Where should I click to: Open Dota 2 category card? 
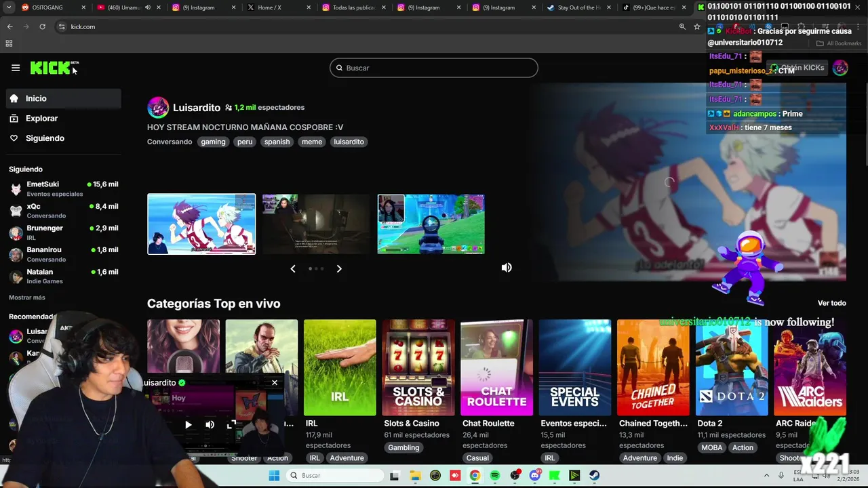tap(732, 367)
